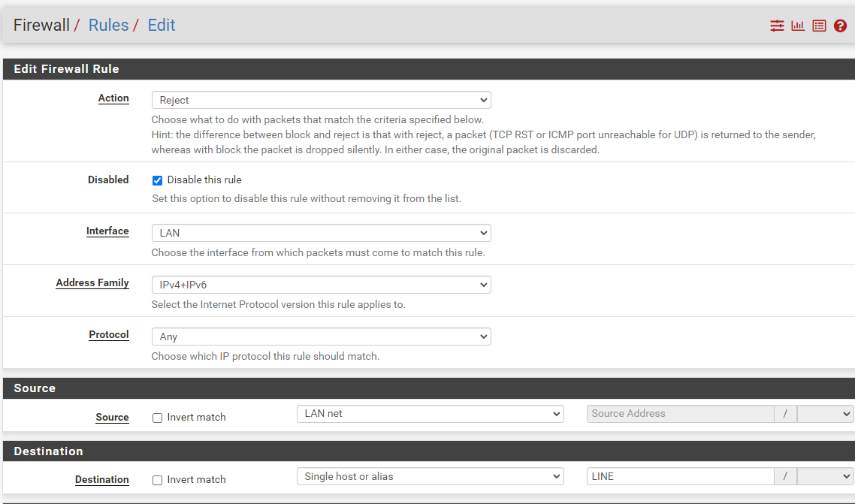This screenshot has height=504, width=855.
Task: Click the Destination address field containing LINE
Action: point(679,476)
